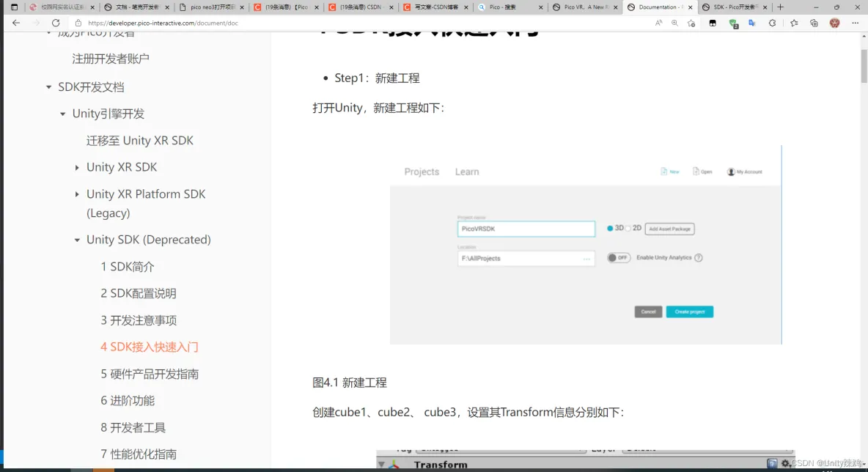Image resolution: width=868 pixels, height=472 pixels.
Task: Add this page to favorites star
Action: 691,23
